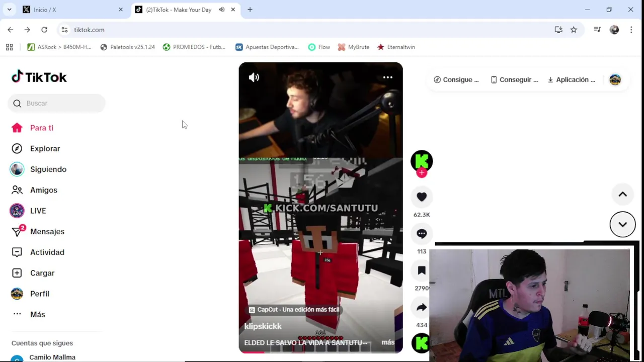Open the Paletools v25.1.24 bookmark
The width and height of the screenshot is (644, 362).
point(127,47)
